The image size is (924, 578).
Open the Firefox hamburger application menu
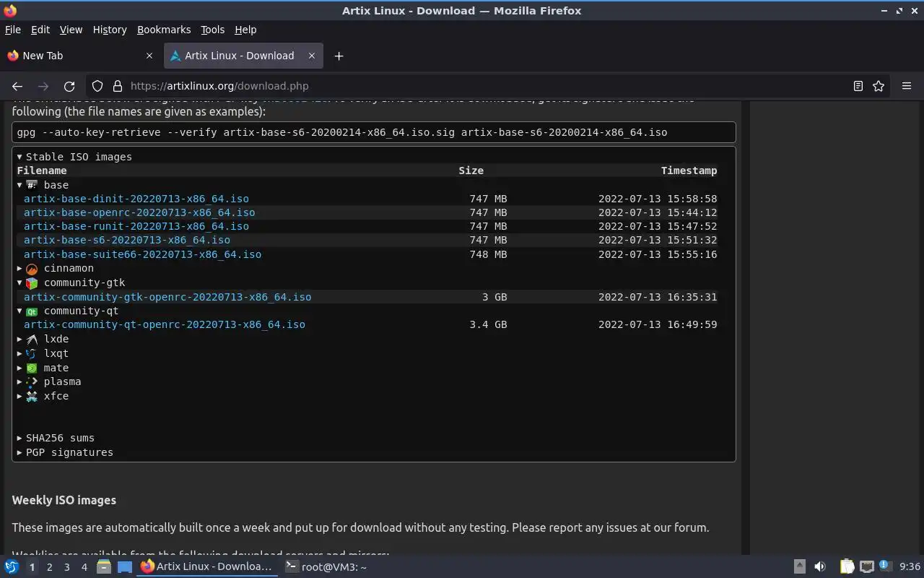[x=907, y=86]
